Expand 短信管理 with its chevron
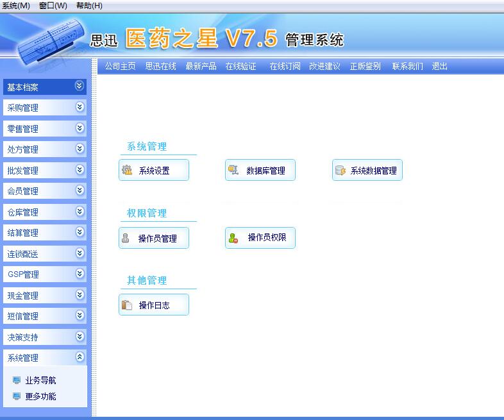 [80, 315]
